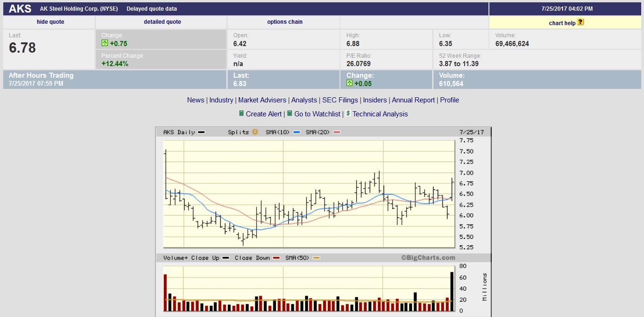Open the hide quote tab
The image size is (644, 317).
50,22
